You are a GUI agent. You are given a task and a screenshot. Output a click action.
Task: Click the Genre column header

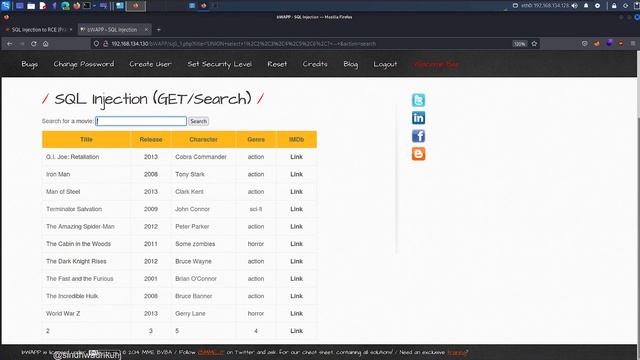[x=256, y=140]
